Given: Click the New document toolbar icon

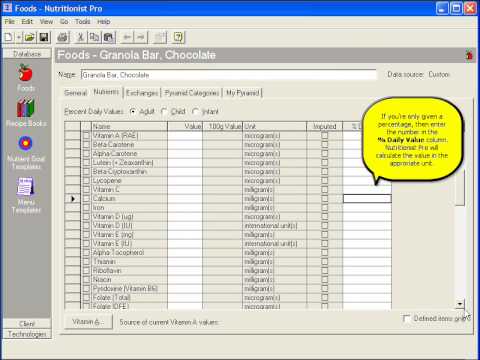Looking at the screenshot, I should tap(9, 37).
